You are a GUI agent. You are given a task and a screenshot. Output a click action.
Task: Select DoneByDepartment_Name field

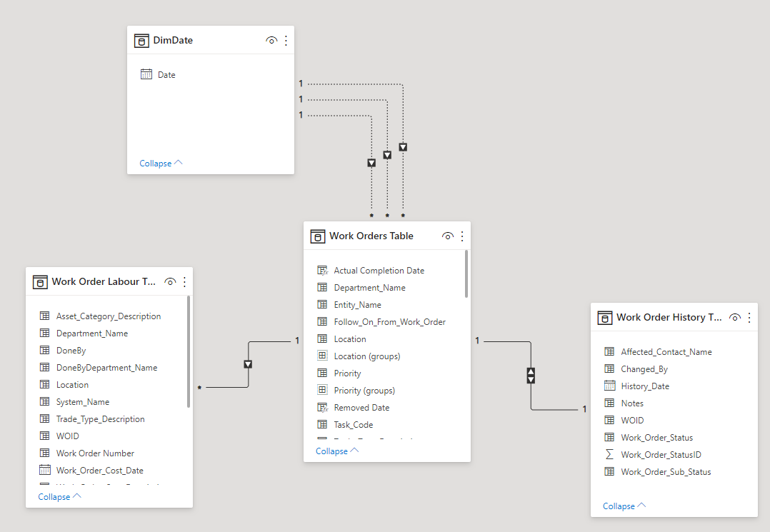click(108, 368)
